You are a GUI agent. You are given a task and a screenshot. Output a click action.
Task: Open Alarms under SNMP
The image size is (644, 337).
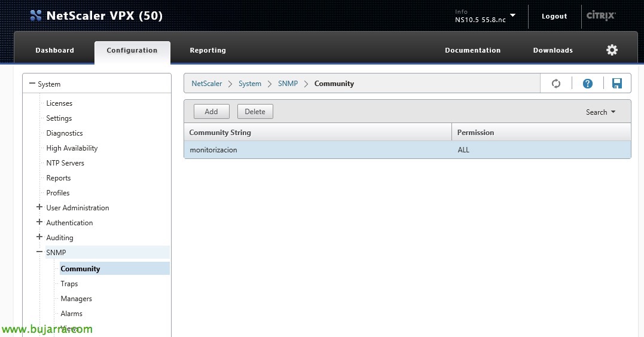[72, 313]
